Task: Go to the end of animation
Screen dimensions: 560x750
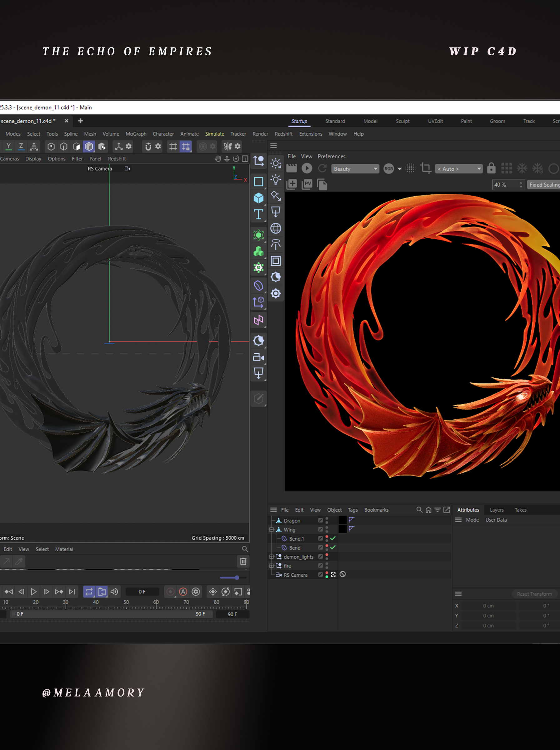Action: (x=72, y=592)
